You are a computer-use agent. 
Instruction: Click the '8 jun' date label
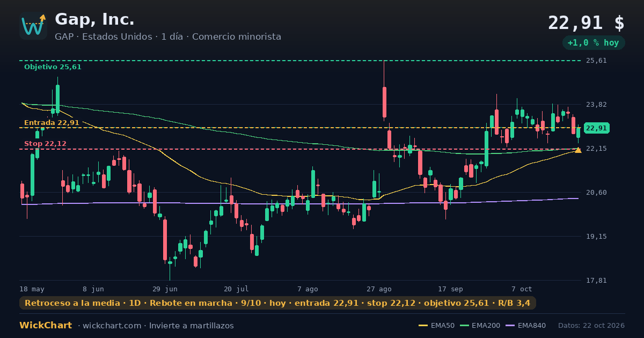[93, 289]
